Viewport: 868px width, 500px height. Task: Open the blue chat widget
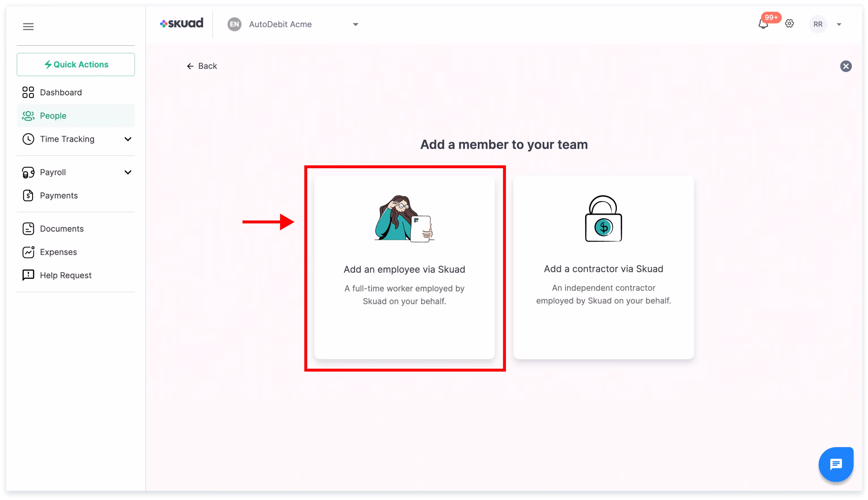click(x=836, y=464)
